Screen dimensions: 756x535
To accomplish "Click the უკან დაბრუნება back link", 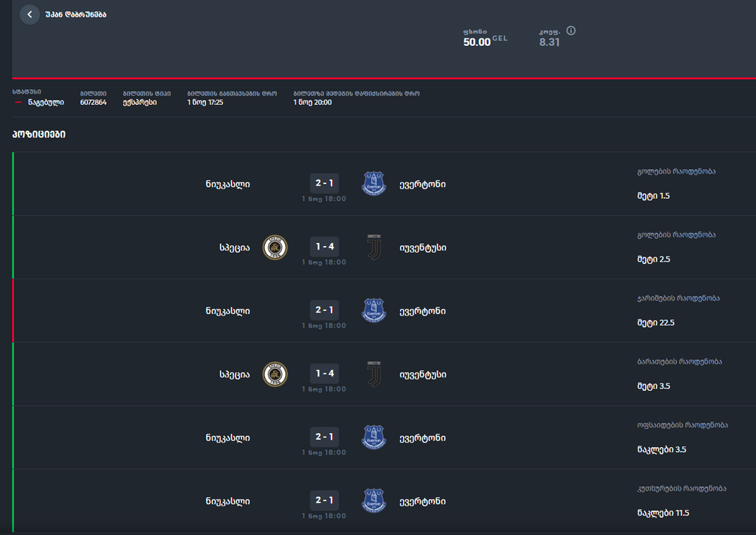I will tap(76, 15).
